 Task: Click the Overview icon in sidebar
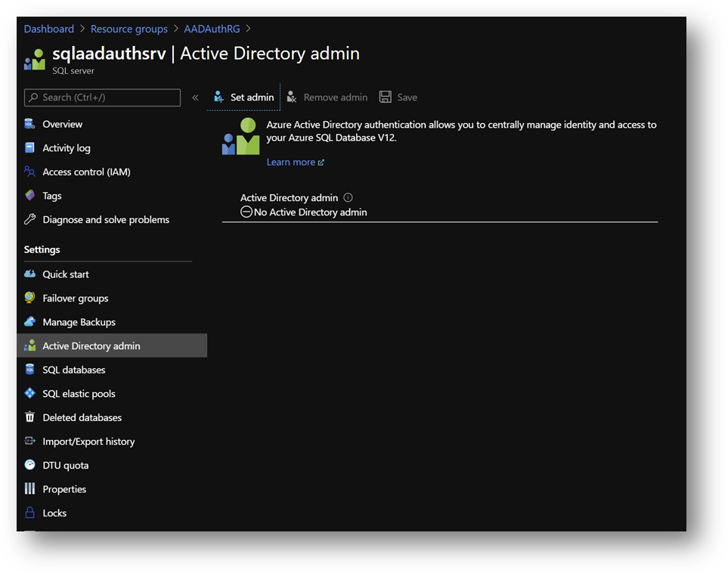[x=29, y=124]
